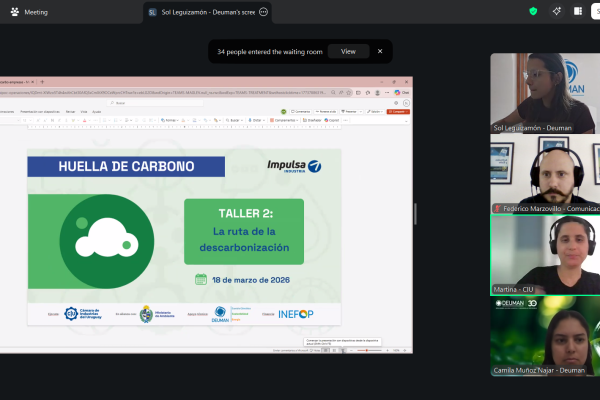Expand the Presentar dropdown arrow
600x400 pixels.
360,112
